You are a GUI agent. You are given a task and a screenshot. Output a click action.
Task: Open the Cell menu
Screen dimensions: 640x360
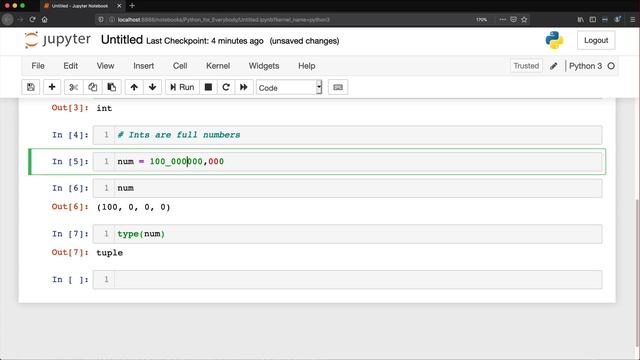click(x=180, y=66)
